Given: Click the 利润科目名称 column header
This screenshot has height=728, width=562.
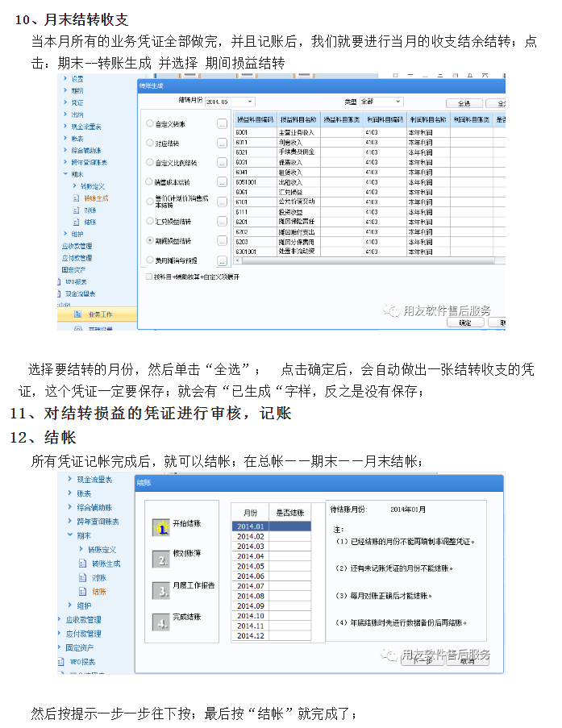Looking at the screenshot, I should coord(428,119).
